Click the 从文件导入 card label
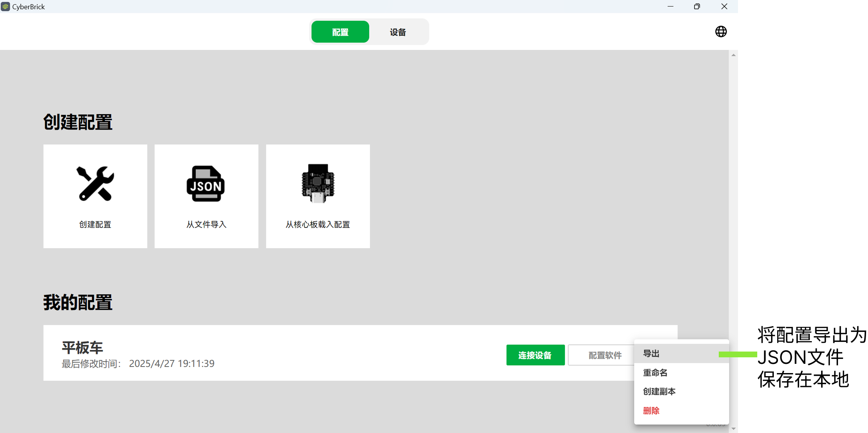The image size is (868, 433). [207, 224]
